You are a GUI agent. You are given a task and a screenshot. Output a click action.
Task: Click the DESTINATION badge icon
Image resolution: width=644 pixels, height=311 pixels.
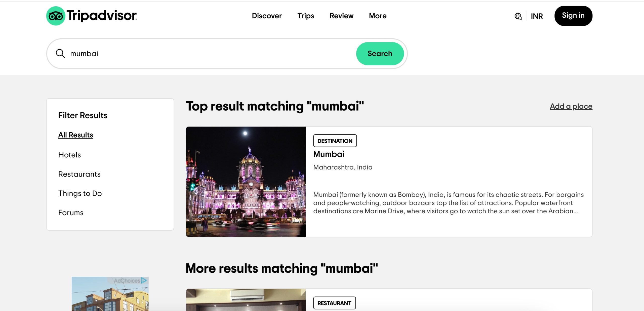[335, 141]
